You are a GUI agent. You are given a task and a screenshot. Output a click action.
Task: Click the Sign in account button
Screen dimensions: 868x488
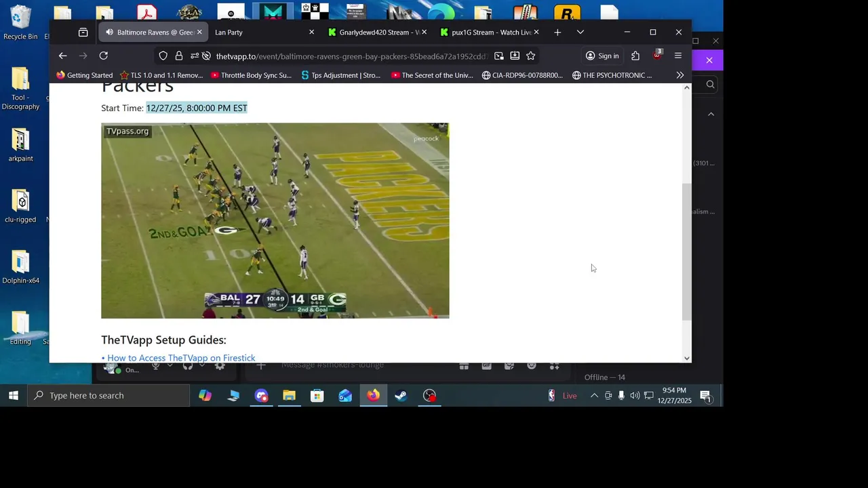pyautogui.click(x=602, y=56)
